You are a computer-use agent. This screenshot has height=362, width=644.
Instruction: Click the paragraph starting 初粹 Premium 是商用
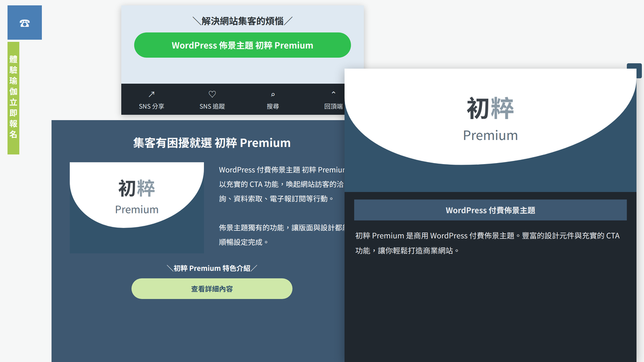487,243
